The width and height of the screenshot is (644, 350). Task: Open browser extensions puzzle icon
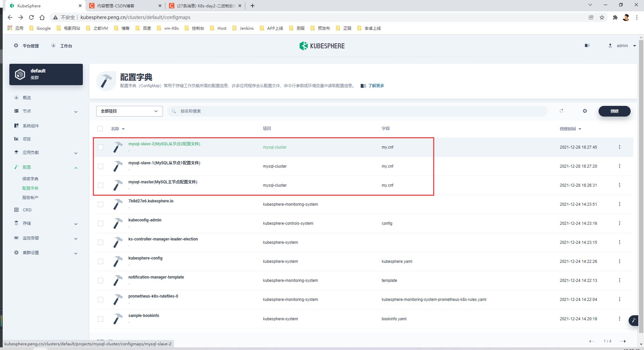pos(615,17)
